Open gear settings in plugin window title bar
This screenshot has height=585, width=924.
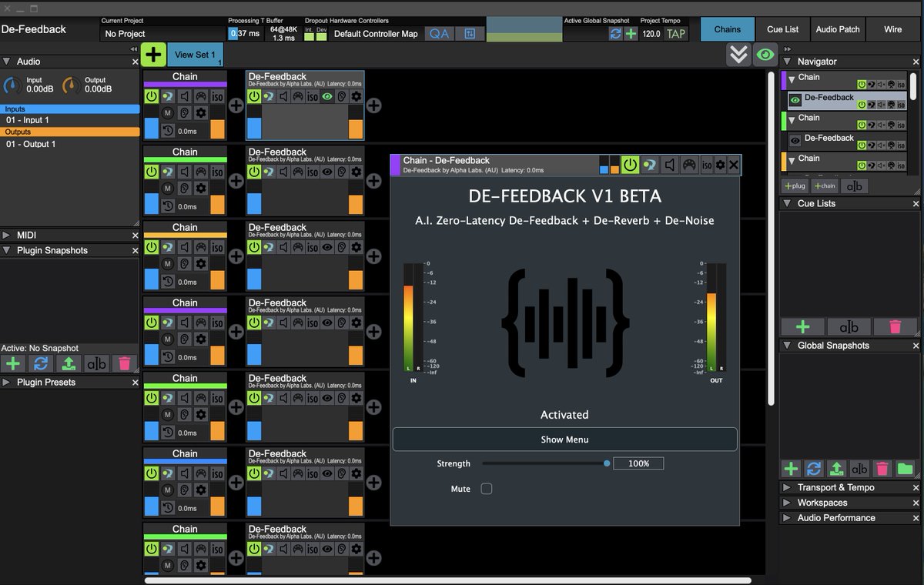click(721, 165)
